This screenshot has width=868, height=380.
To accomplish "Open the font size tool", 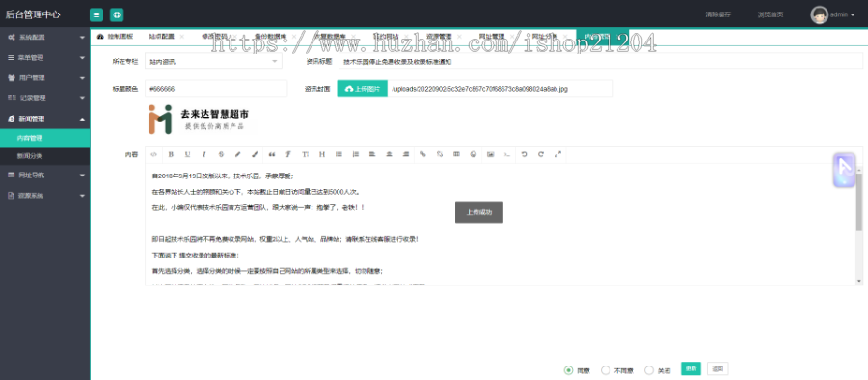I will pos(305,154).
